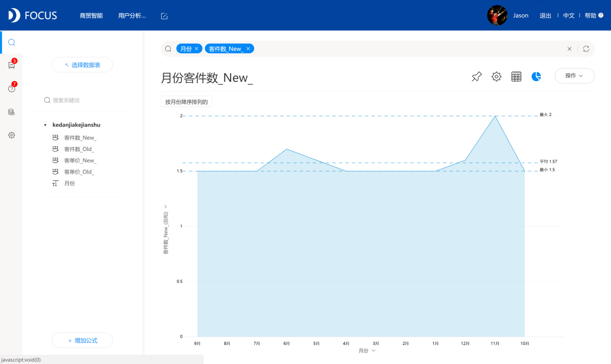This screenshot has height=364, width=611.
Task: Open the 用户分析 tab
Action: click(x=132, y=16)
